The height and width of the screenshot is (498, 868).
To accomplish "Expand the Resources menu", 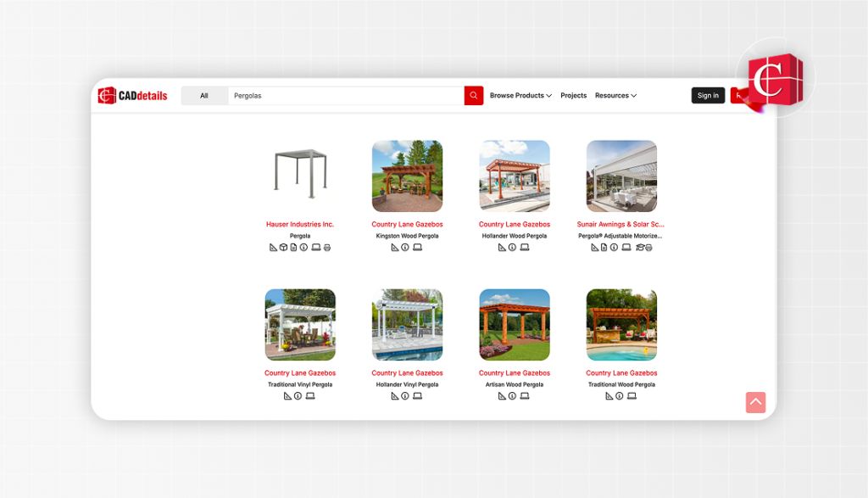I will (615, 95).
